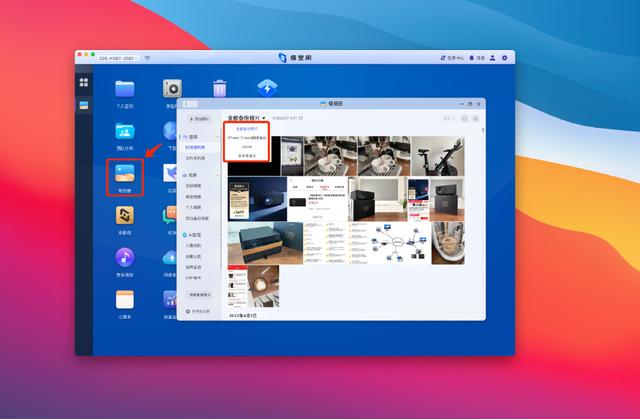
Task: Toggle the 全部备份照片 heading dropdown arrow
Action: click(264, 118)
